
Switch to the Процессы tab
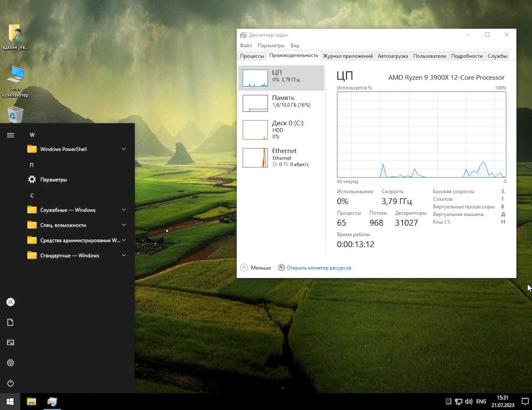point(252,56)
